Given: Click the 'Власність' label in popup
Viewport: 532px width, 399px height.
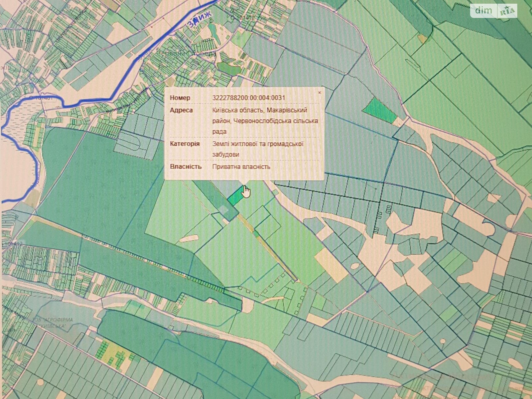Looking at the screenshot, I should (186, 166).
